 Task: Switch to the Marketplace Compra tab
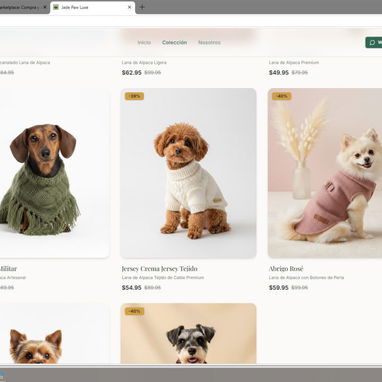pos(23,7)
